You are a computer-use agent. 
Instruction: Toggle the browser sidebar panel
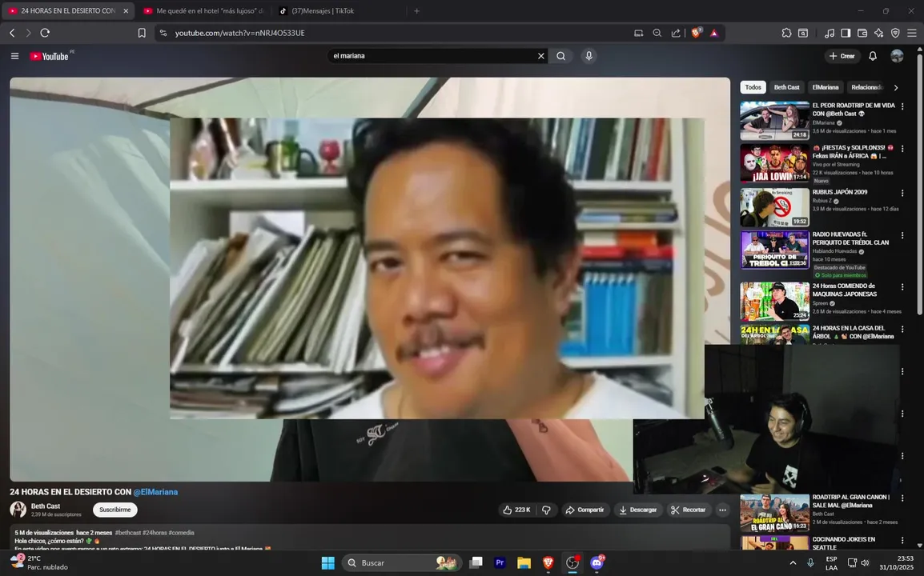coord(846,33)
